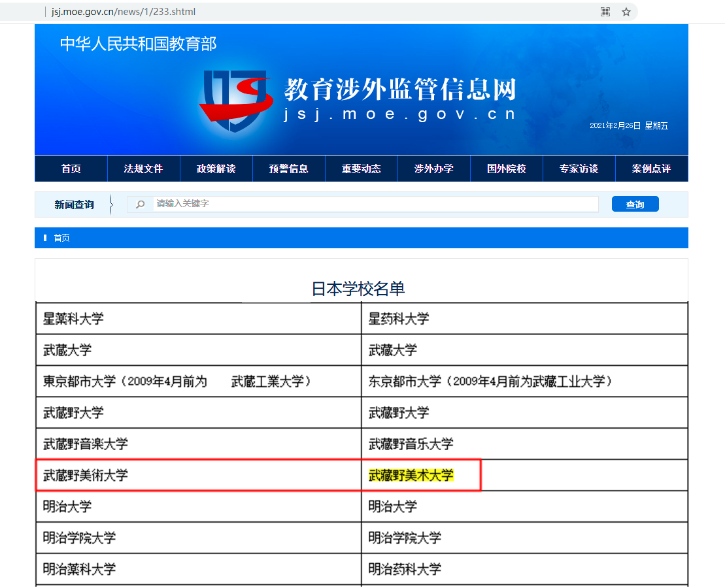Open the 首页 navigation menu item

coord(71,169)
